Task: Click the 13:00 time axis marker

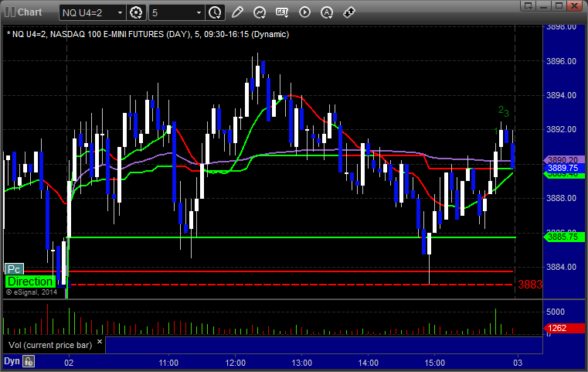Action: [x=301, y=362]
